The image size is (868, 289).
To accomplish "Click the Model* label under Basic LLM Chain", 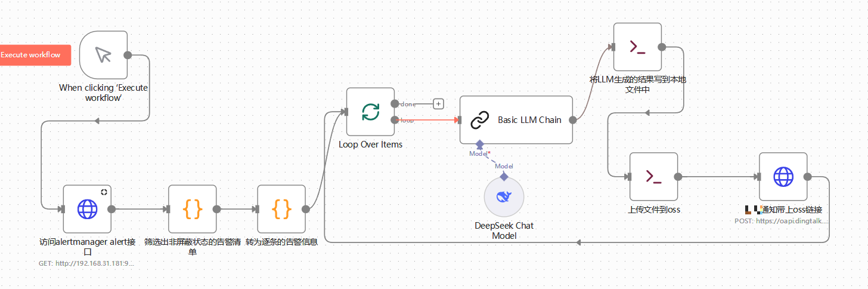I will pos(480,153).
